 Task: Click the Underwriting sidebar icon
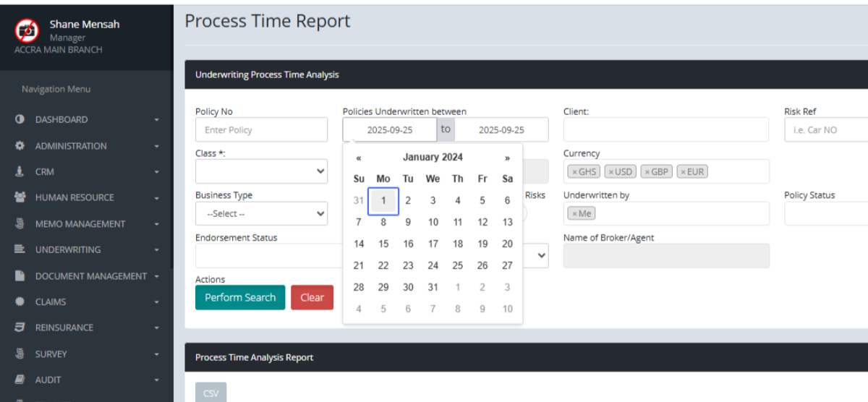pyautogui.click(x=20, y=249)
